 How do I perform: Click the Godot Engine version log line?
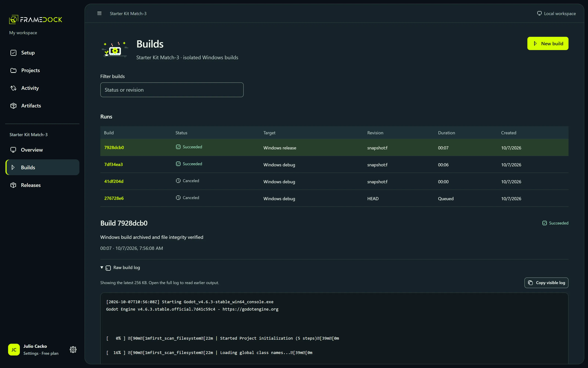[192, 309]
